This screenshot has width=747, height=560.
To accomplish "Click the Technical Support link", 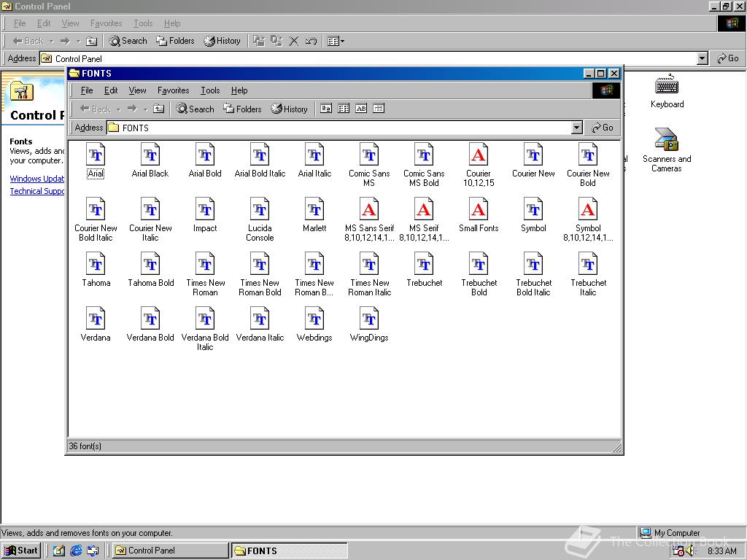I will 37,191.
